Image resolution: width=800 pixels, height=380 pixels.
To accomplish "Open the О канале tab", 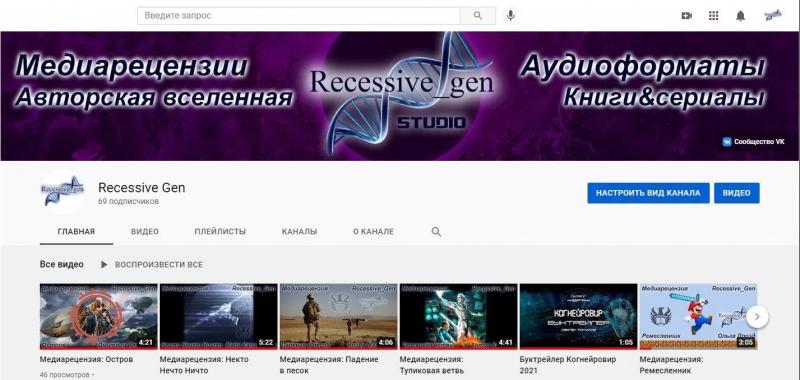I will [373, 232].
